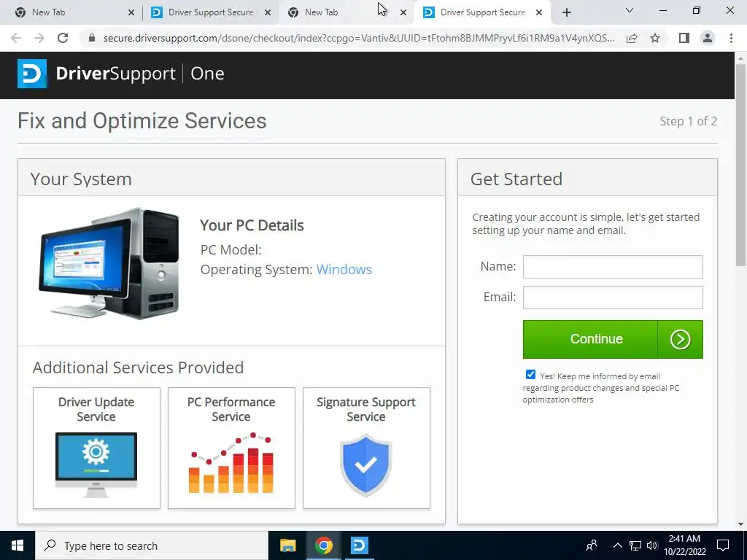Click the Windows operating system link
This screenshot has width=747, height=560.
pos(344,270)
